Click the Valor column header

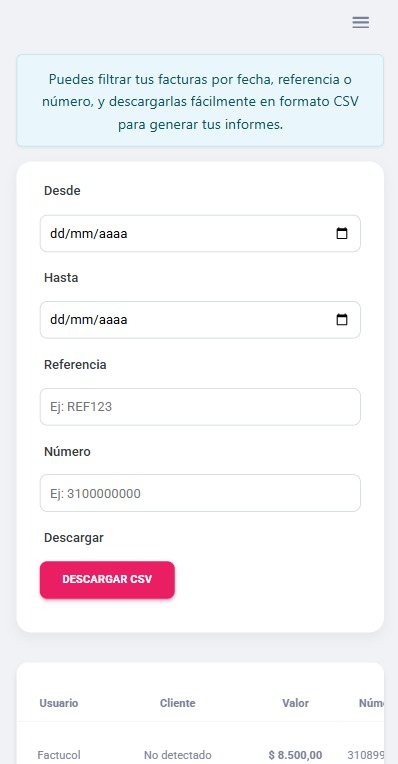tap(295, 703)
